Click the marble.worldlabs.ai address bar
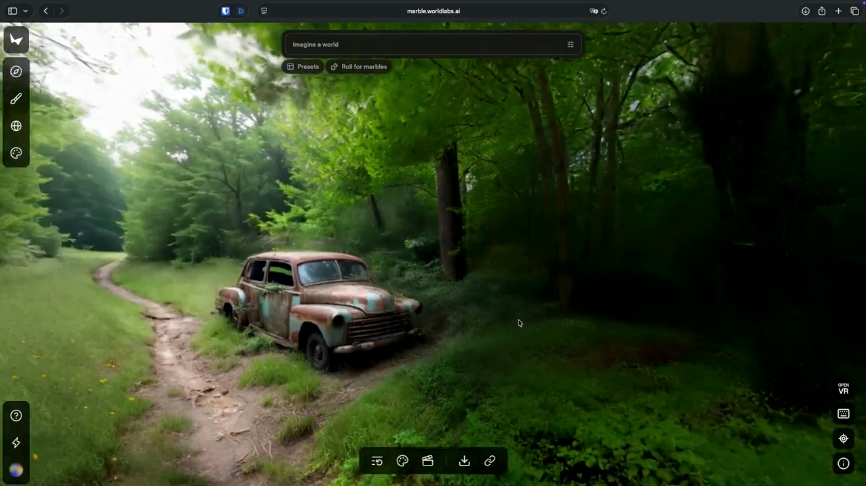866x486 pixels. tap(434, 11)
